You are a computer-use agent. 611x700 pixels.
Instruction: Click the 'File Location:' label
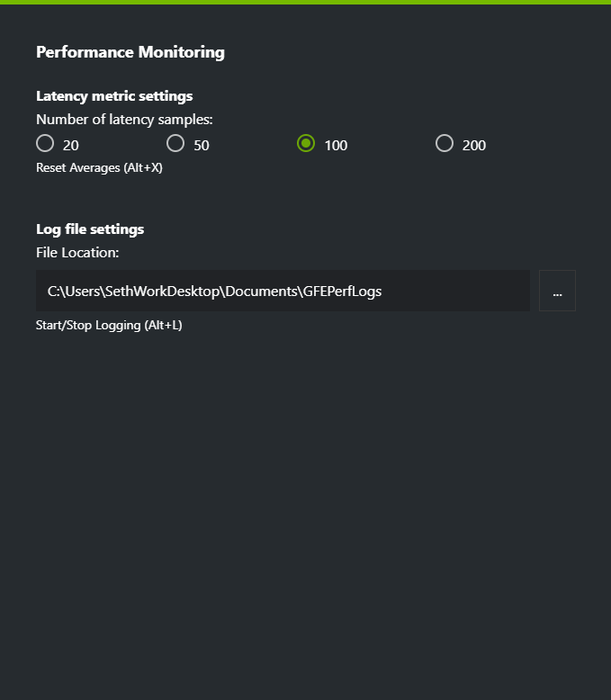point(77,252)
